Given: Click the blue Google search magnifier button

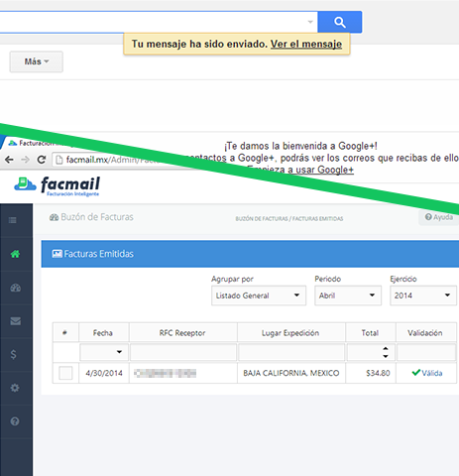Looking at the screenshot, I should (x=340, y=22).
